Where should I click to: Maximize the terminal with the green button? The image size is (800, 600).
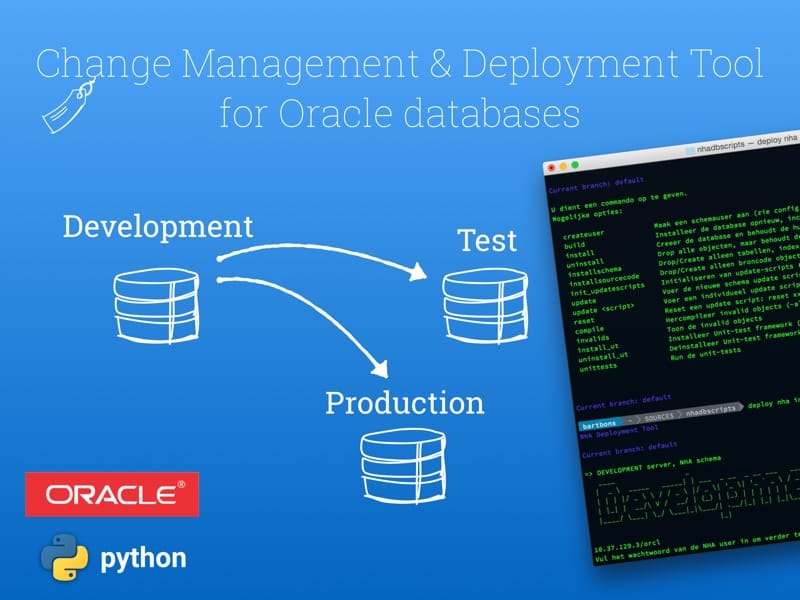576,164
